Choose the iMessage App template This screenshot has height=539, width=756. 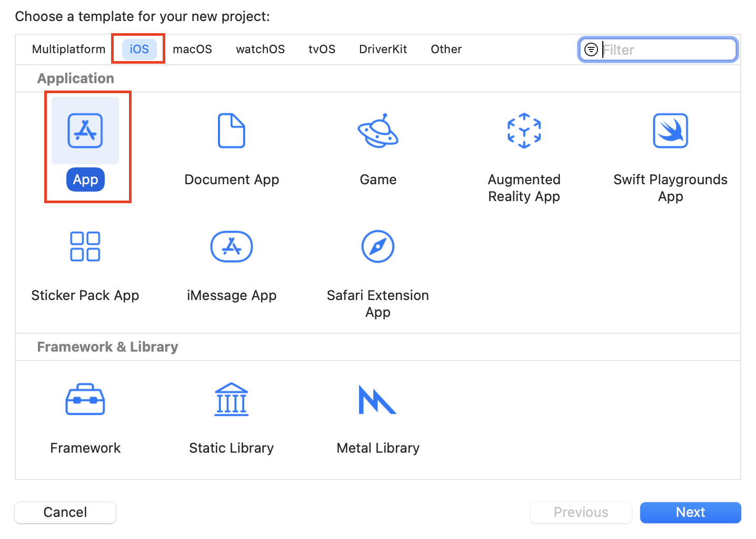[x=232, y=246]
